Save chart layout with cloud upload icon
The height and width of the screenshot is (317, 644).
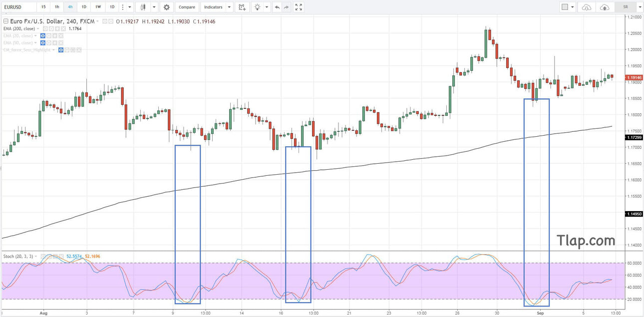coord(605,7)
